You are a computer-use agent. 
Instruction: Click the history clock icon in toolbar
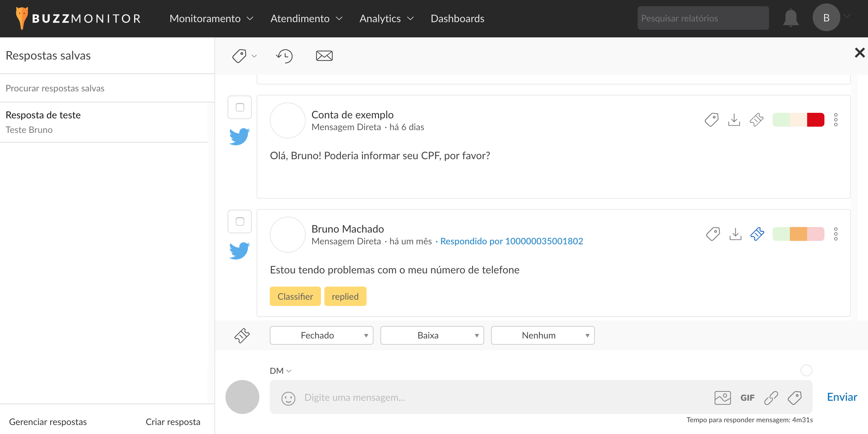click(x=284, y=56)
